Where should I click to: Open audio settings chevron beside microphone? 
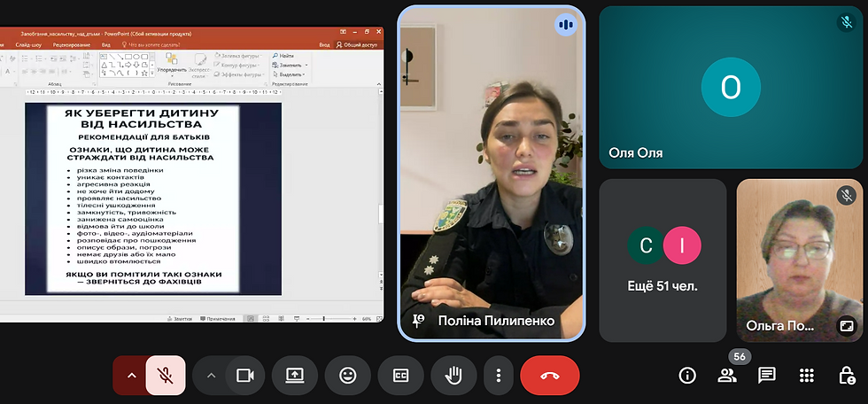click(131, 376)
